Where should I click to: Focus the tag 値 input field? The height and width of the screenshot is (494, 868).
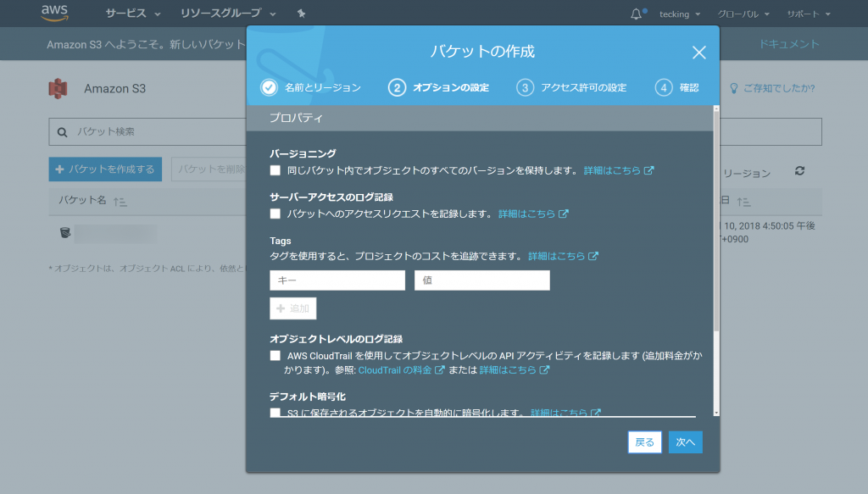(x=482, y=280)
